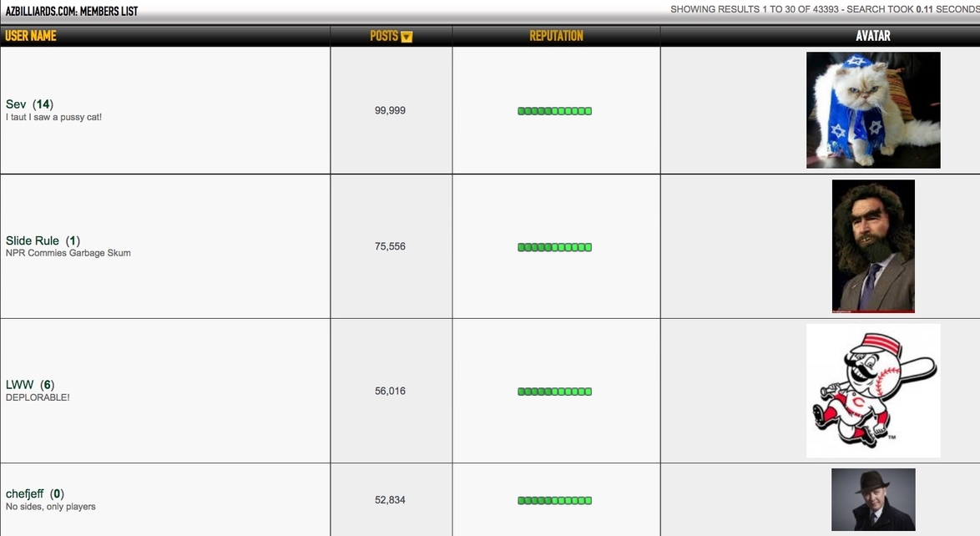Click Sev's post count 99,999
980x536 pixels.
(390, 110)
